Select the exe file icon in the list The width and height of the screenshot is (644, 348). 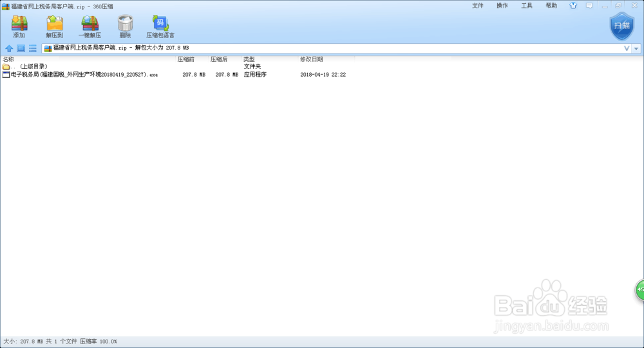point(6,75)
